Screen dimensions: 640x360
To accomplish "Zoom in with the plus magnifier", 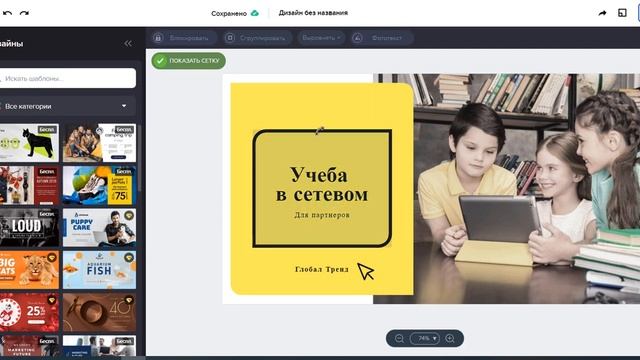I will [450, 339].
